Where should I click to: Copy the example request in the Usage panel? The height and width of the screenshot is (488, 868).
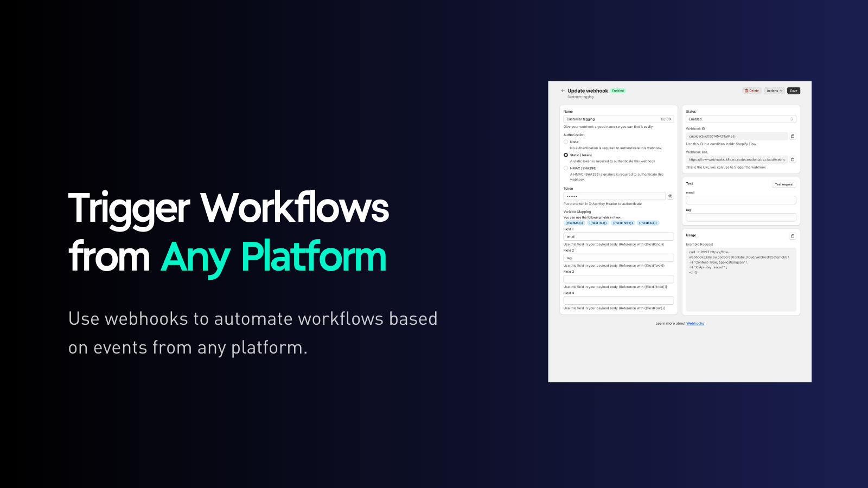(x=792, y=236)
